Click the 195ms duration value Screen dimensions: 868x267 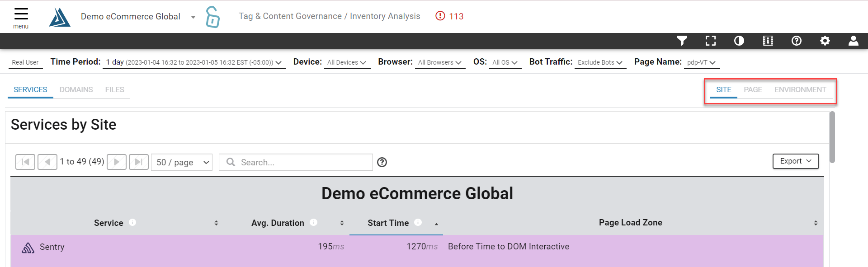click(331, 247)
